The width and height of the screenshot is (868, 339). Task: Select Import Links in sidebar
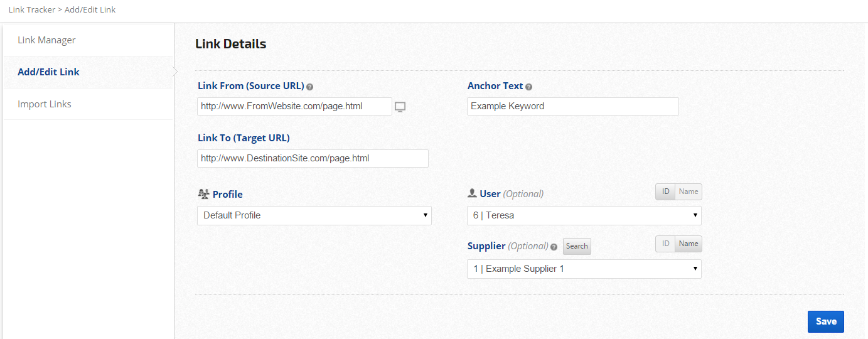[x=45, y=104]
